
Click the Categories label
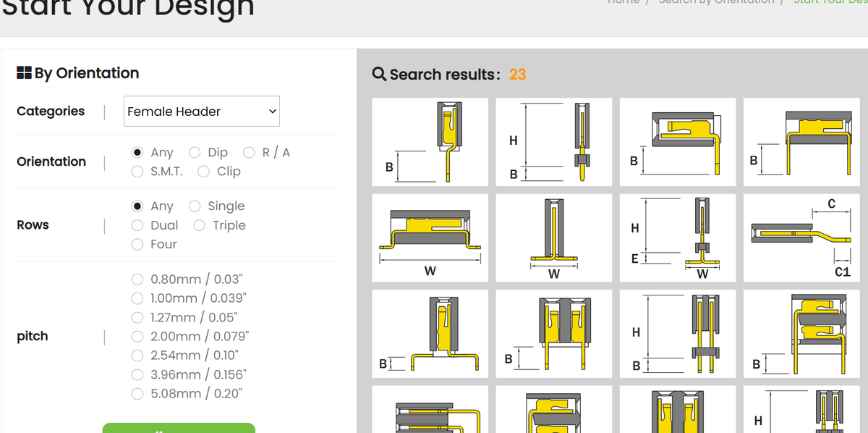coord(51,111)
